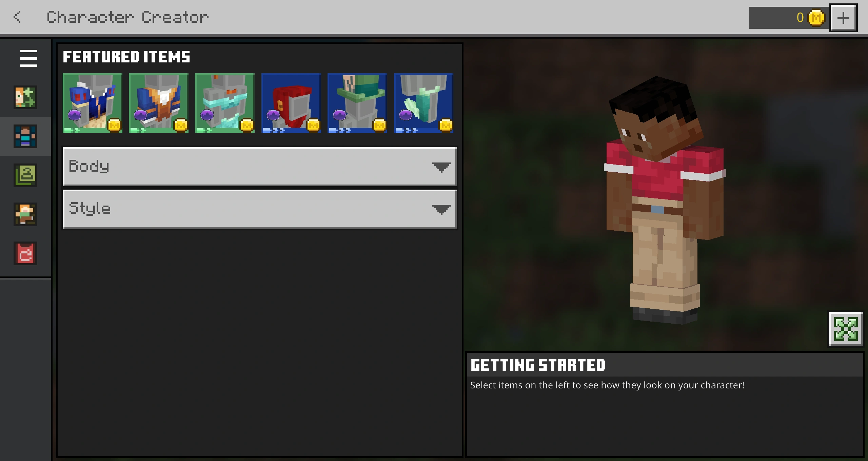Click the fullscreen character preview icon
Image resolution: width=868 pixels, height=461 pixels.
pos(846,329)
